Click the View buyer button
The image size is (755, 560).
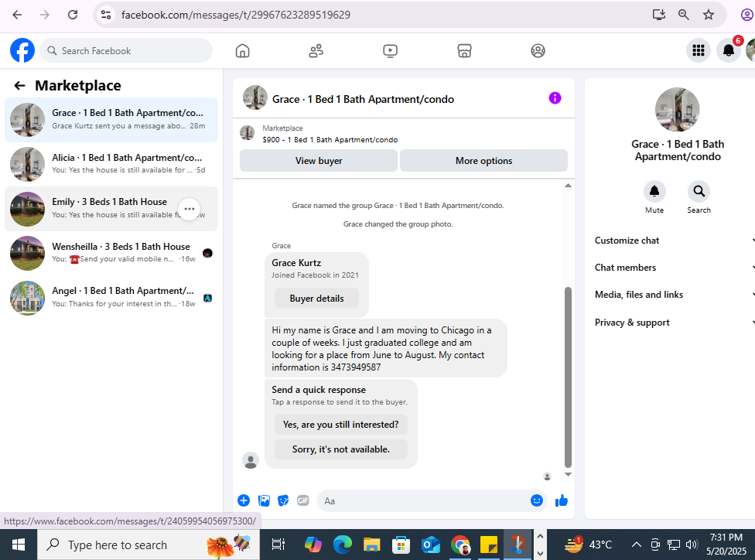click(x=319, y=161)
